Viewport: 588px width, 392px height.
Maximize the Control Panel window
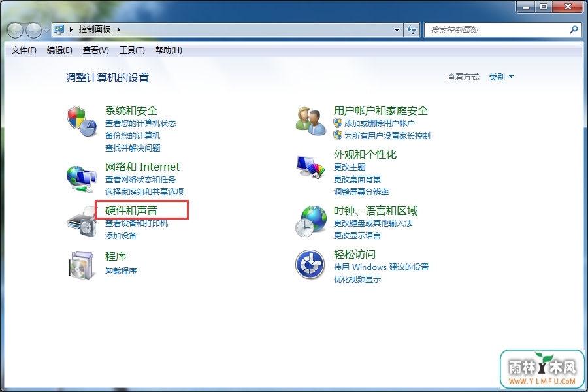[544, 7]
